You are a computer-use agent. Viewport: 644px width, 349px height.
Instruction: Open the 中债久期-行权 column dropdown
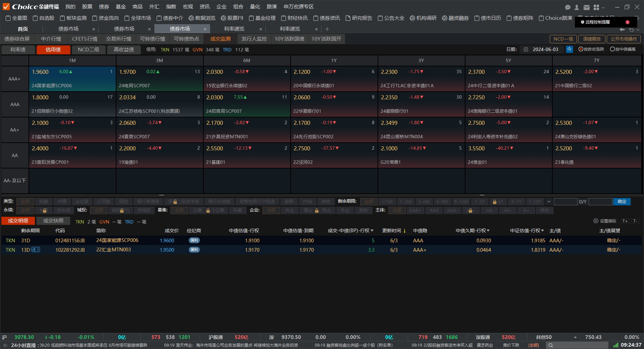pos(488,231)
